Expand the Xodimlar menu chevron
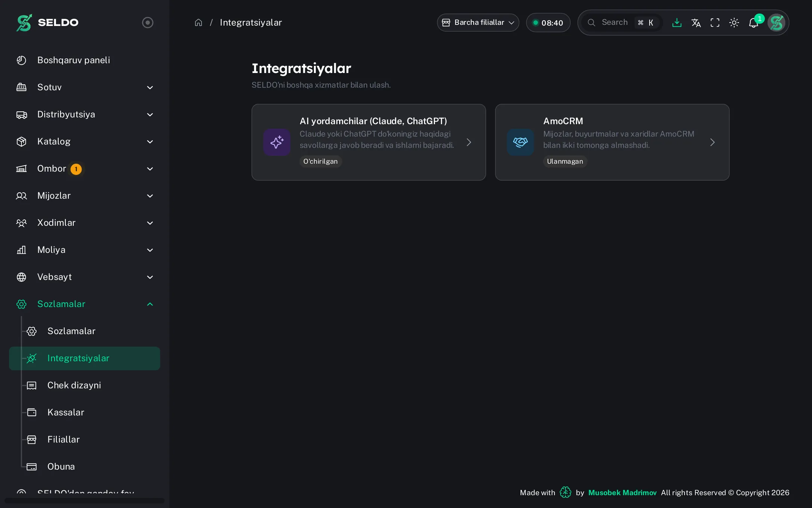 point(150,223)
